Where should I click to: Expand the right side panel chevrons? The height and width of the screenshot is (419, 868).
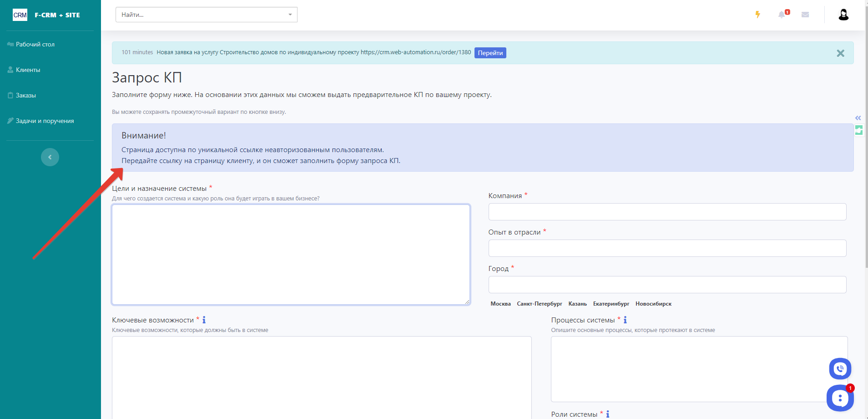[x=858, y=118]
